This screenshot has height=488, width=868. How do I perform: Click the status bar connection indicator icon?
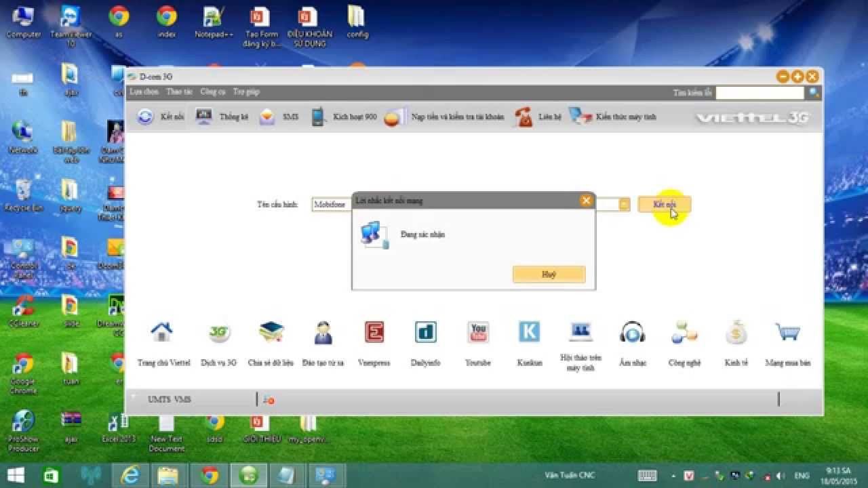(x=269, y=400)
